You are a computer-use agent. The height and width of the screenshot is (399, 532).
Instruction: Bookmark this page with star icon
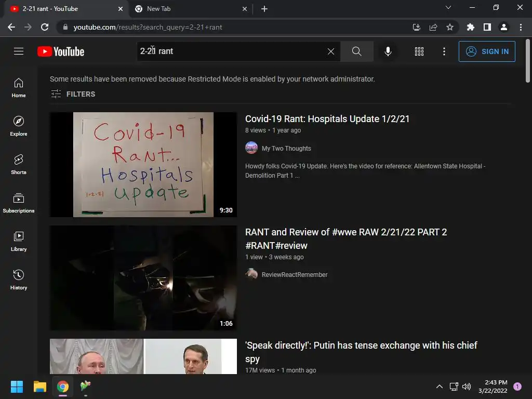(x=450, y=27)
